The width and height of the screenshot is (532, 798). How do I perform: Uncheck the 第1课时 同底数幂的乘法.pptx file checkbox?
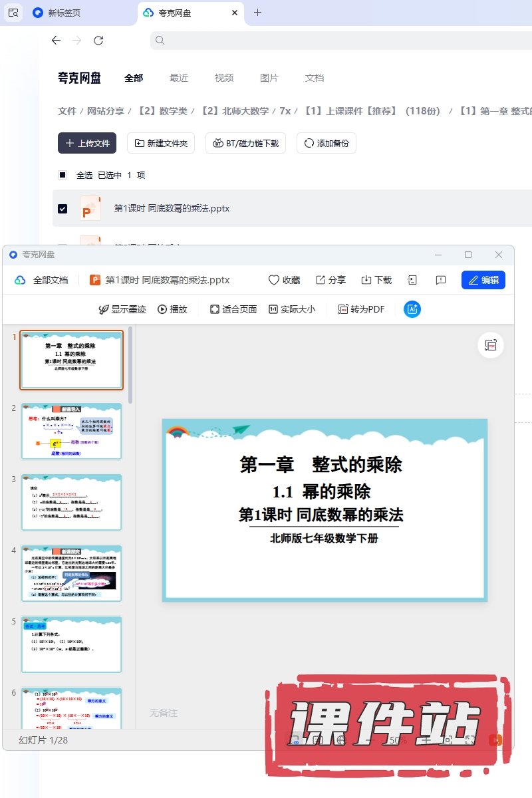point(63,208)
